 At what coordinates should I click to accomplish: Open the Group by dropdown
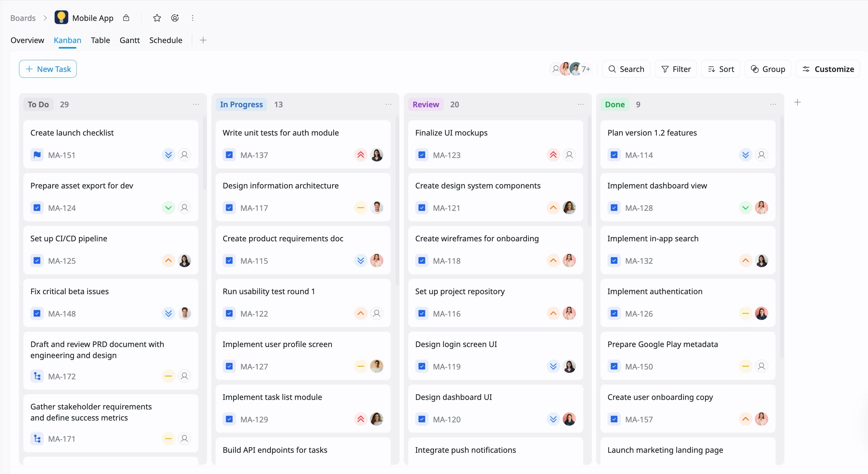(x=768, y=69)
